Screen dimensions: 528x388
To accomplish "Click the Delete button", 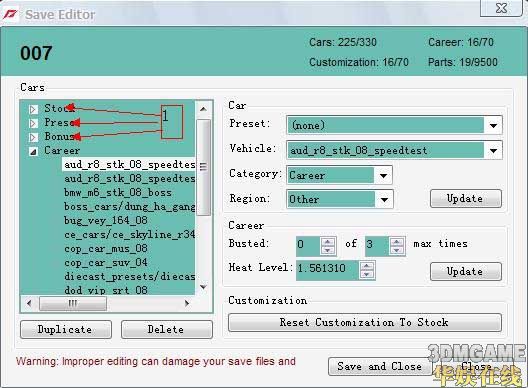I will [x=167, y=329].
